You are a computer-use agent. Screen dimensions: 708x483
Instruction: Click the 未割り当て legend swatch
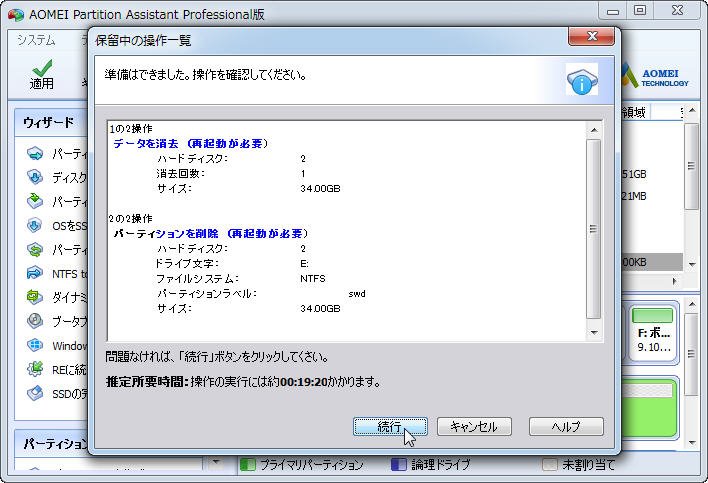(550, 464)
